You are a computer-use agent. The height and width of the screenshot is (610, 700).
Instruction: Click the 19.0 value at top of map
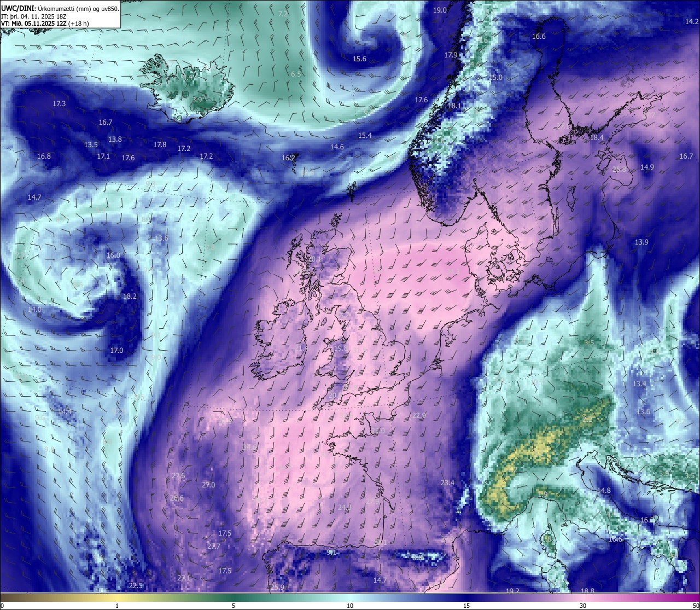pos(440,10)
